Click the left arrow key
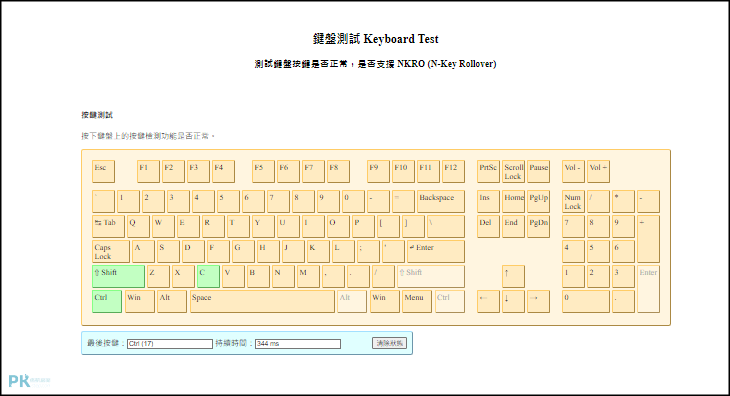The height and width of the screenshot is (396, 730). click(x=488, y=302)
